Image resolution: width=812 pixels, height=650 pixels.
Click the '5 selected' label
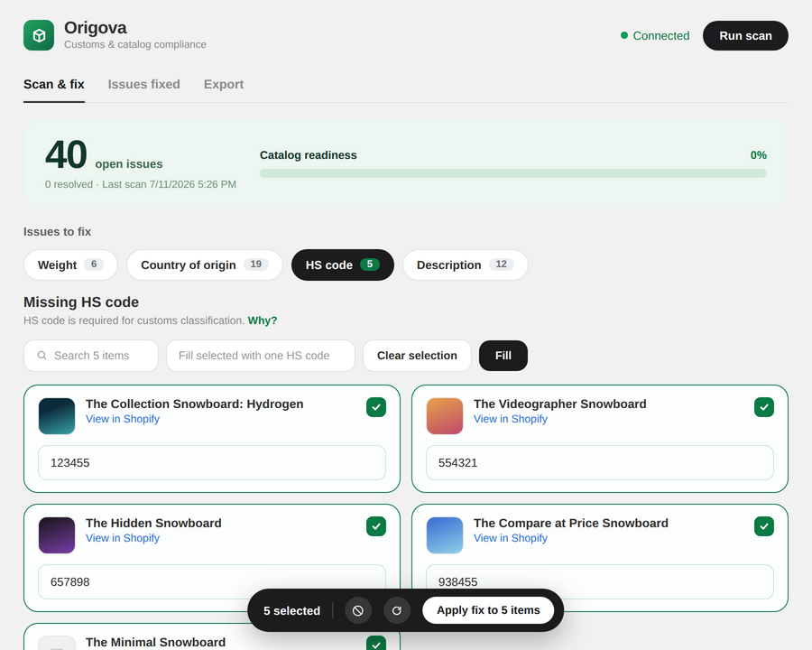[291, 610]
